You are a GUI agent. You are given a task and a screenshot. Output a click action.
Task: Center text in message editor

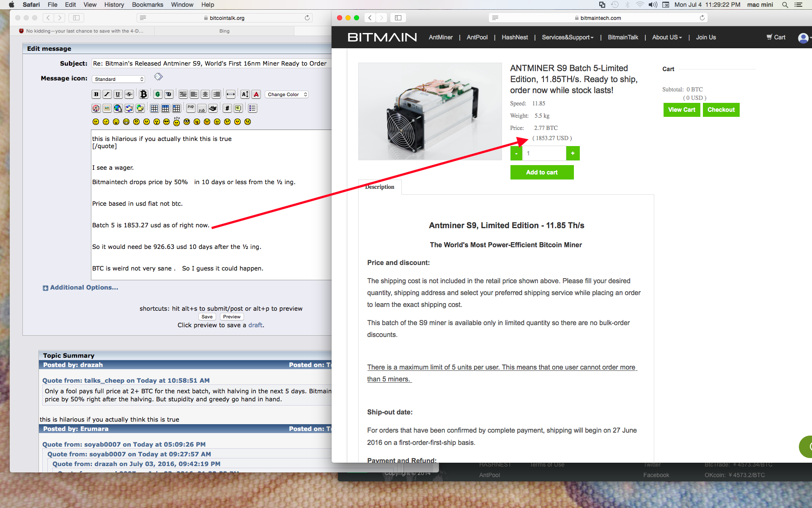[x=205, y=94]
